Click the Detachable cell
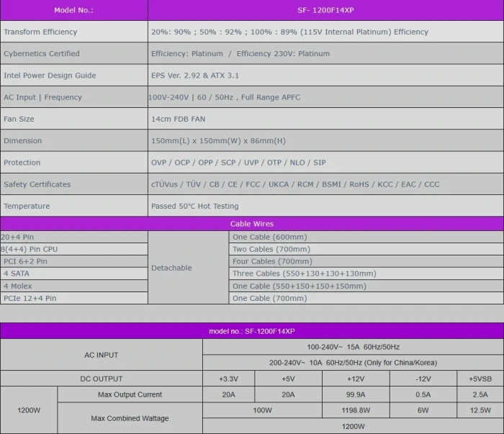Viewport: 504px width, 434px height. [x=171, y=268]
